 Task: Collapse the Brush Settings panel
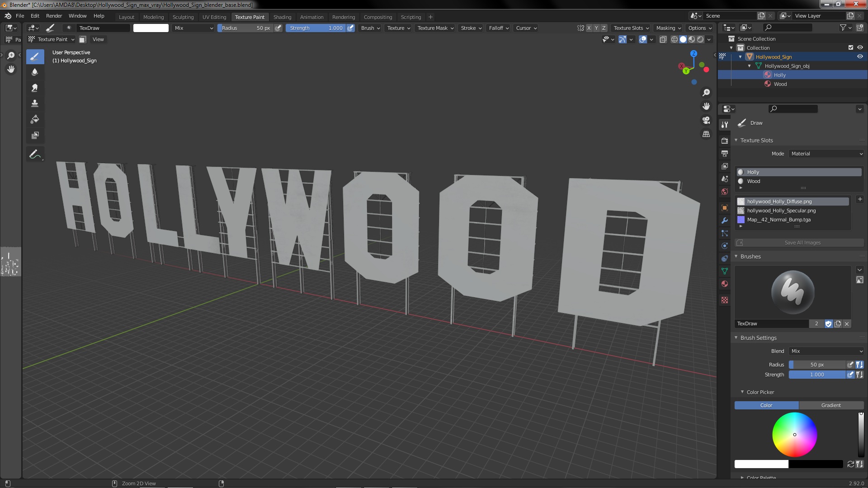click(736, 338)
